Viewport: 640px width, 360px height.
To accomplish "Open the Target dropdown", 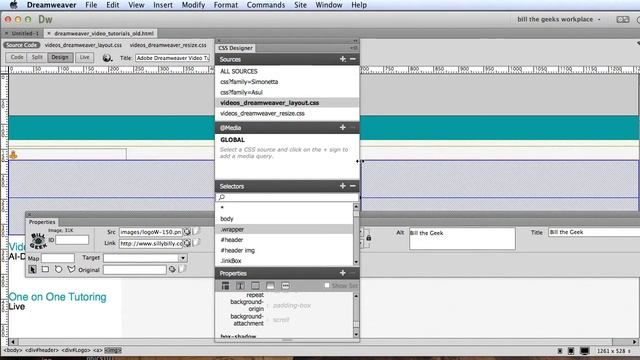I will pyautogui.click(x=183, y=258).
